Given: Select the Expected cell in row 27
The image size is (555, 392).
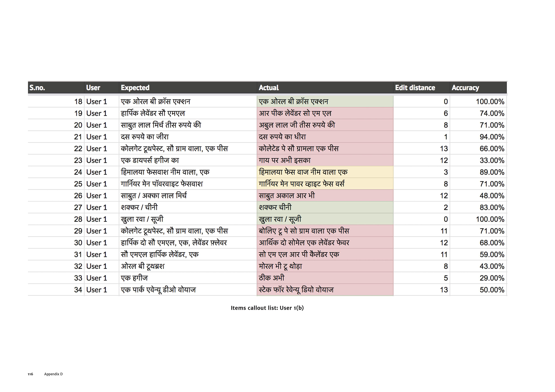Looking at the screenshot, I should pyautogui.click(x=139, y=207).
